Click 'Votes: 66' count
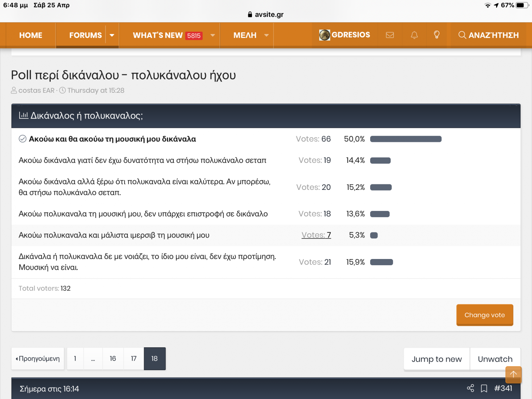 click(313, 139)
